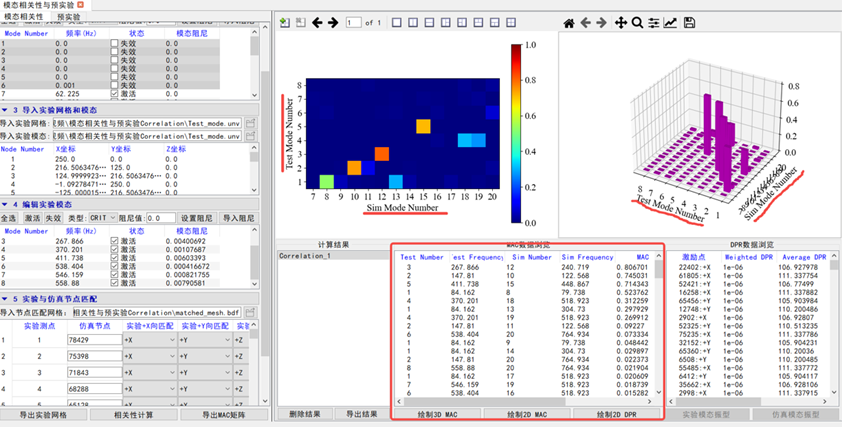Click the 全选 button in section 4
The image size is (842, 427).
(9, 218)
